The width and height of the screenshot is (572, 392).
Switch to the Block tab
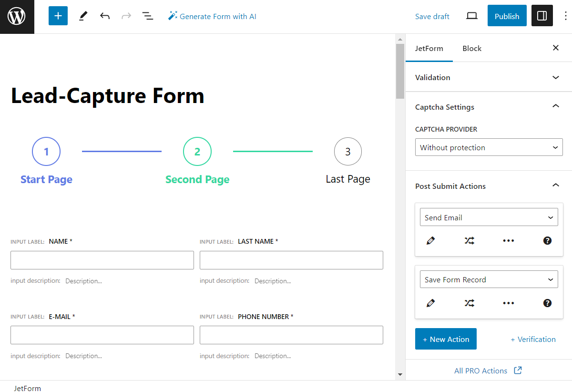click(x=471, y=48)
